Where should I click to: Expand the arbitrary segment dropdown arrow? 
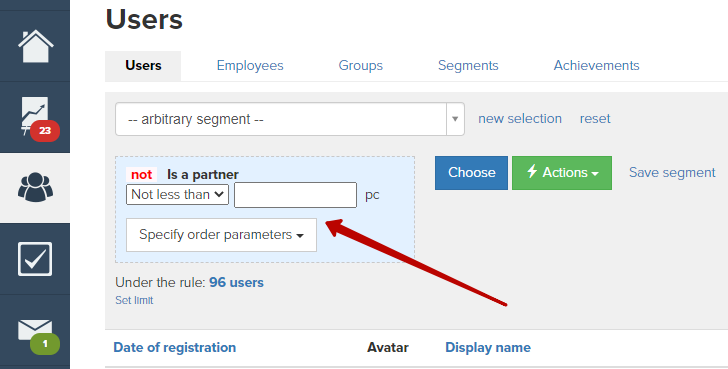click(x=455, y=119)
